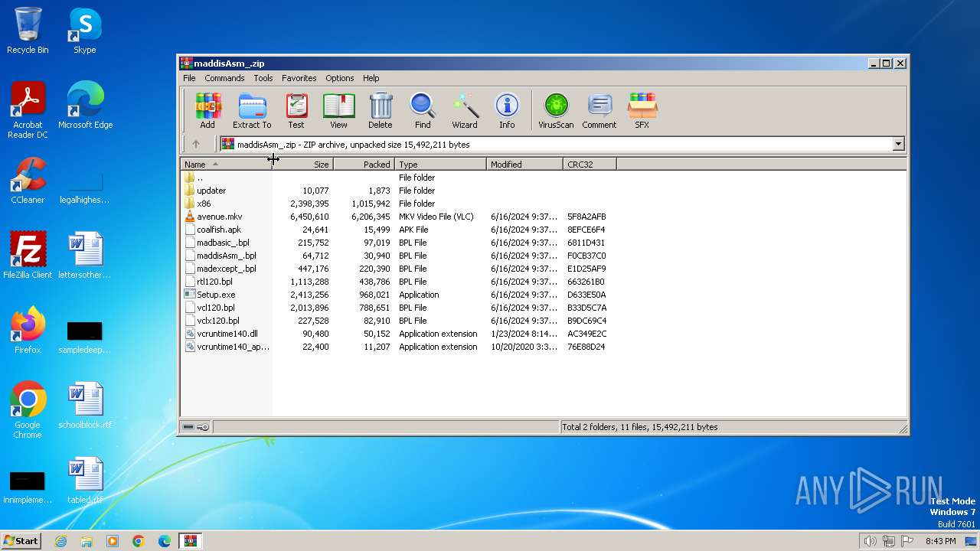Open tabled.rtf document on desktop
Screen dimensions: 980x551
click(85, 480)
